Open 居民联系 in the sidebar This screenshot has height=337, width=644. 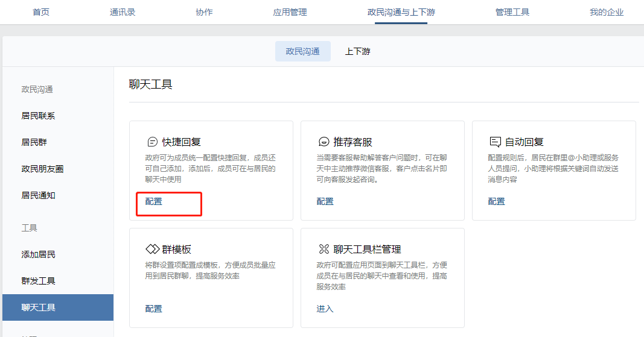pos(38,116)
